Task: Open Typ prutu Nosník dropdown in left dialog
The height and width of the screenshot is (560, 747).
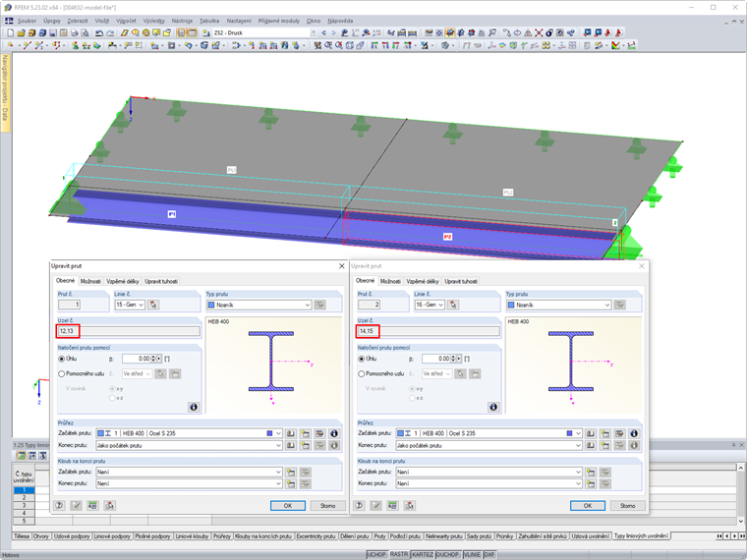Action: point(308,305)
